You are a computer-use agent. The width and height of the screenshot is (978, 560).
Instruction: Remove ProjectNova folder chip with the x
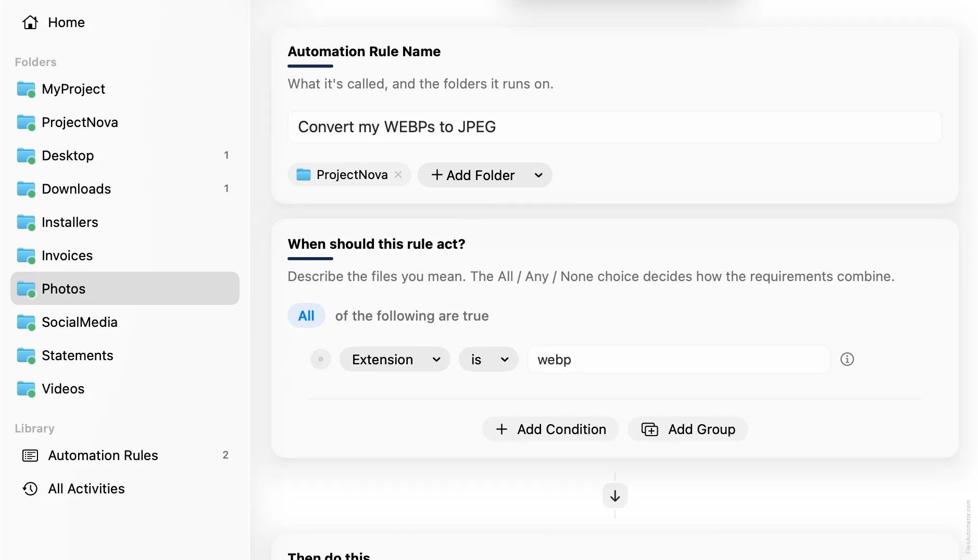pos(398,175)
